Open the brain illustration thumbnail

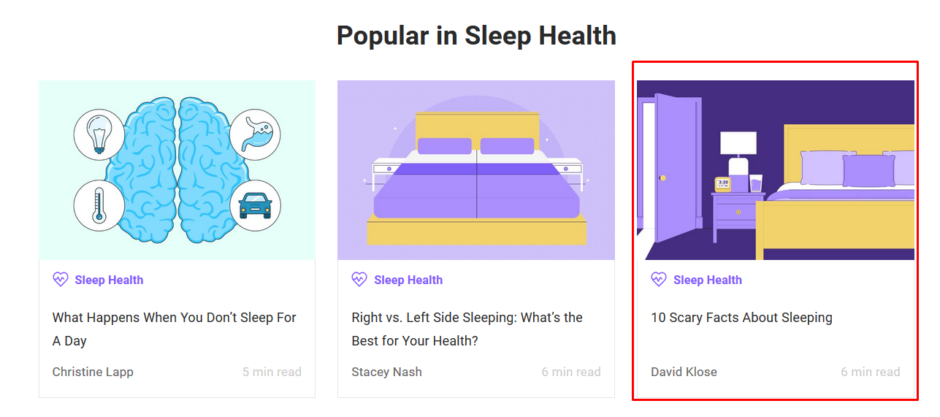tap(177, 170)
